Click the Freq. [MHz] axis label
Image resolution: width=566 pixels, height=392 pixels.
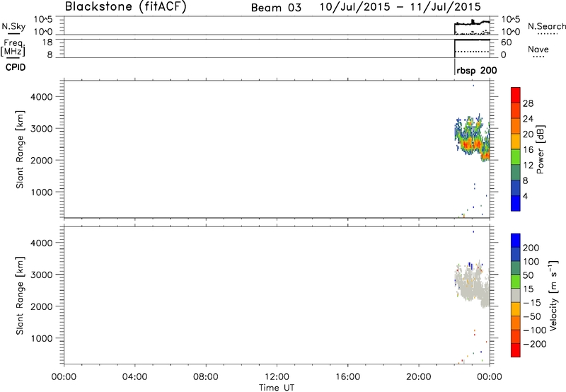pyautogui.click(x=13, y=47)
